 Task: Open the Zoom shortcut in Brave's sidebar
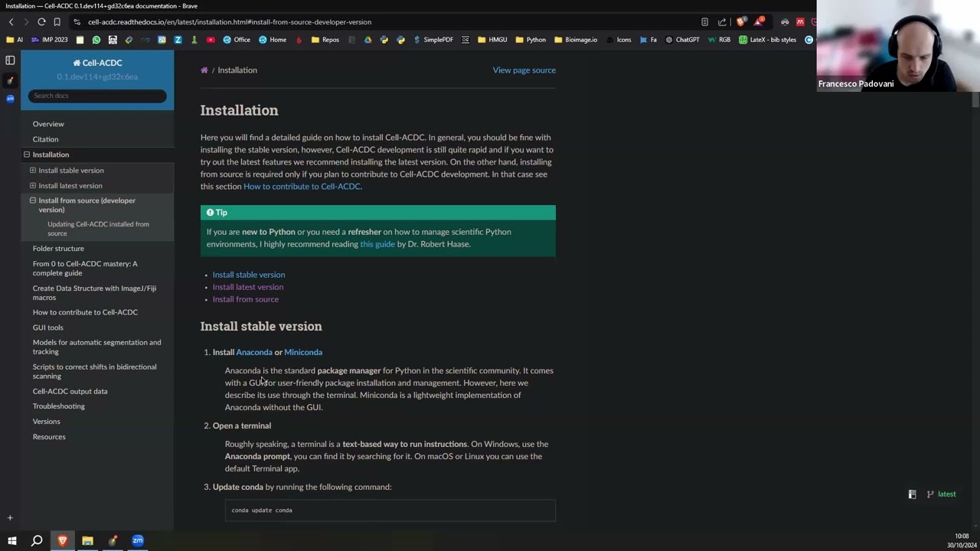pos(10,99)
